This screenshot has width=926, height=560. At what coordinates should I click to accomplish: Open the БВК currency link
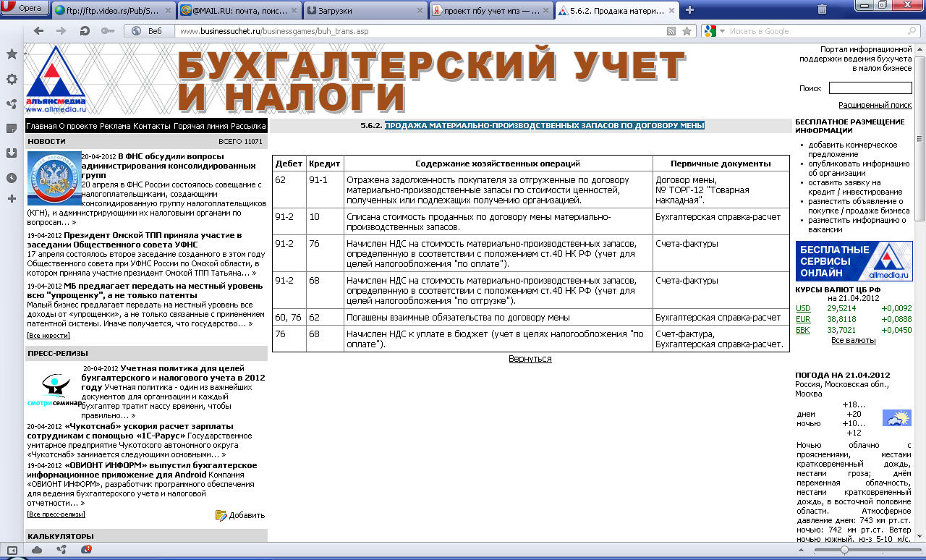click(x=803, y=331)
